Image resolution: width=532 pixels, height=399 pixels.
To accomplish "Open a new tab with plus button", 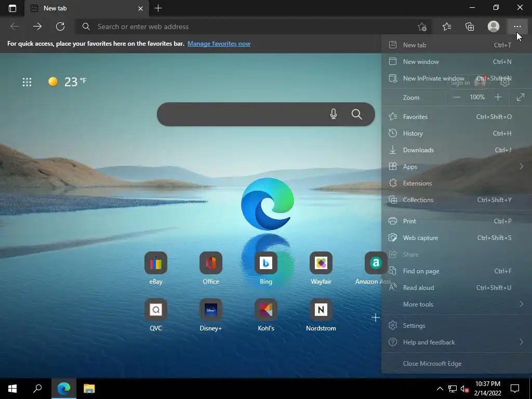I will point(158,8).
